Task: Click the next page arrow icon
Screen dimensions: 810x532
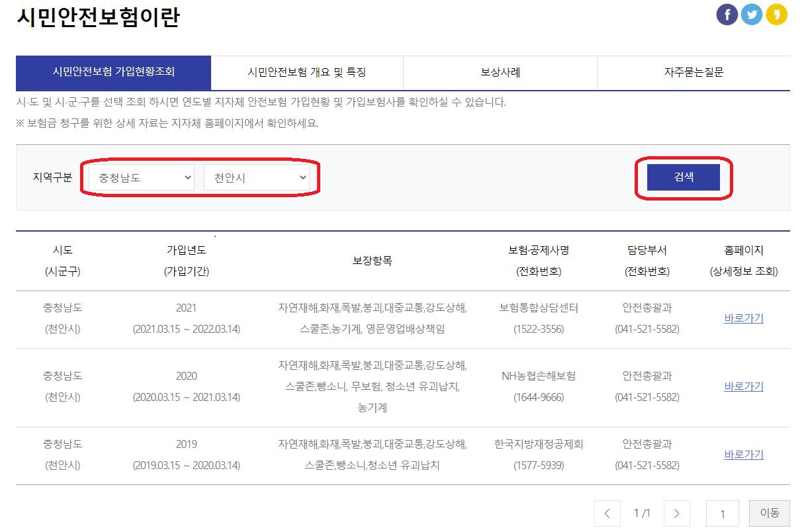Action: point(676,513)
